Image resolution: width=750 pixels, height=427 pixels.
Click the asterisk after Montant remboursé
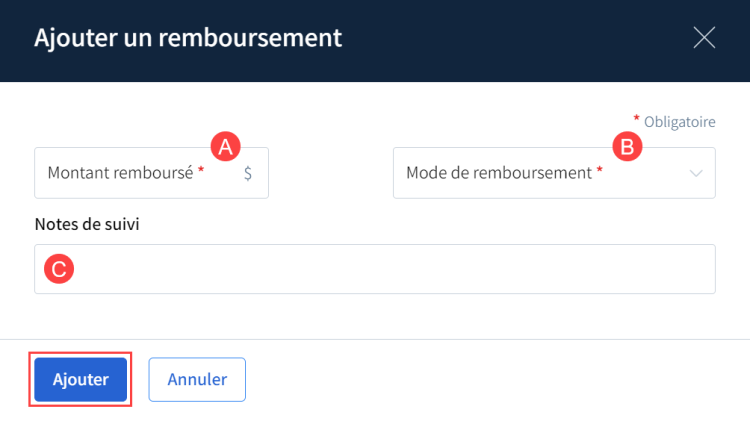coord(201,171)
